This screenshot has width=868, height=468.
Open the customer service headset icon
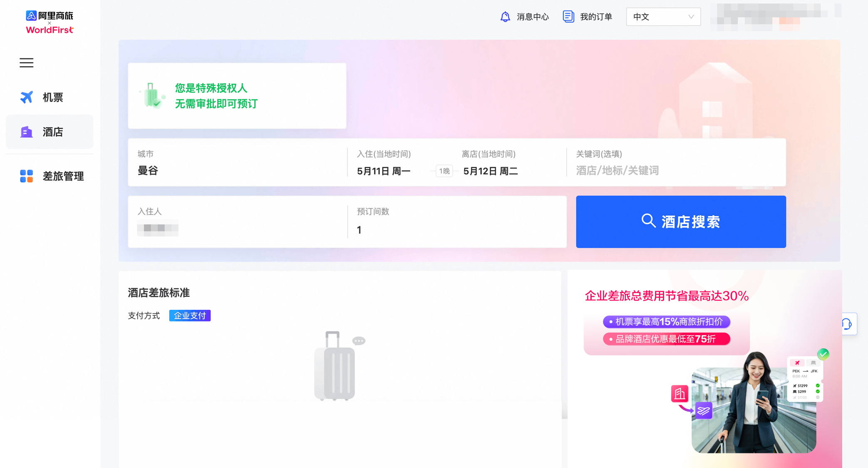[847, 324]
